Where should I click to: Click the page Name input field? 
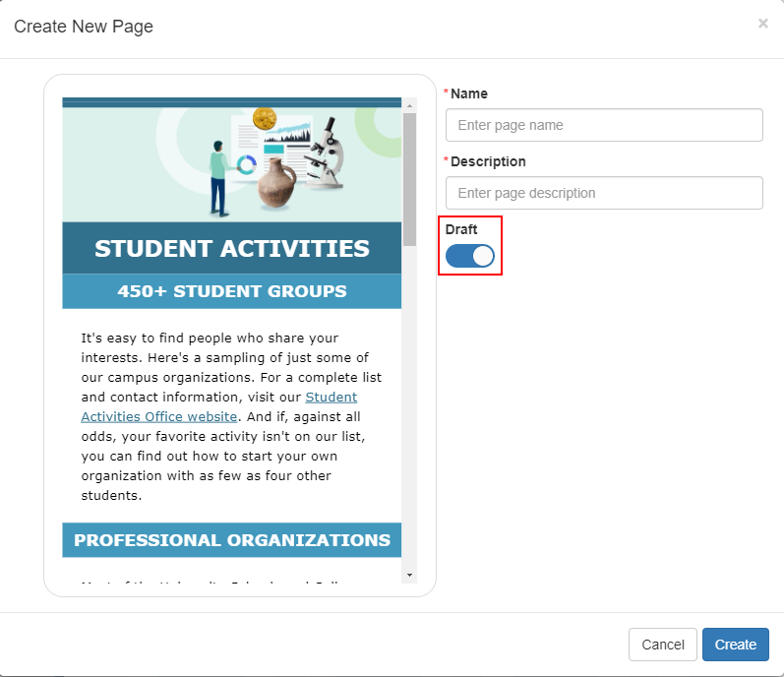604,125
